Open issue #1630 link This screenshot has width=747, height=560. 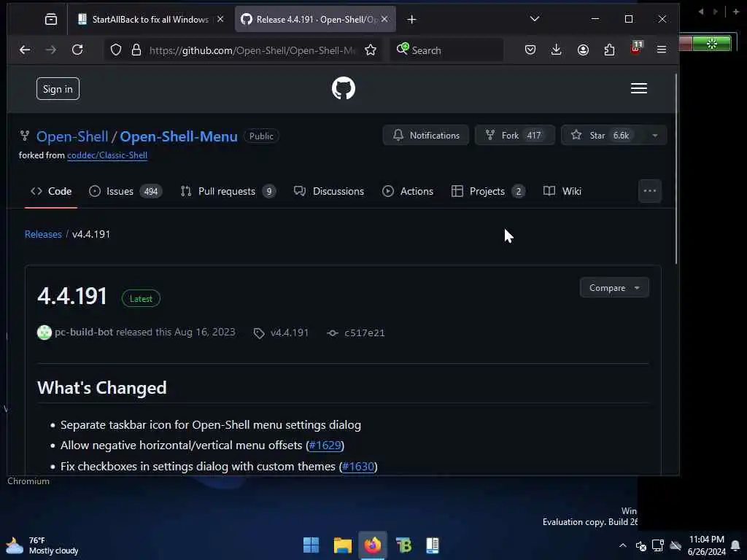click(358, 466)
